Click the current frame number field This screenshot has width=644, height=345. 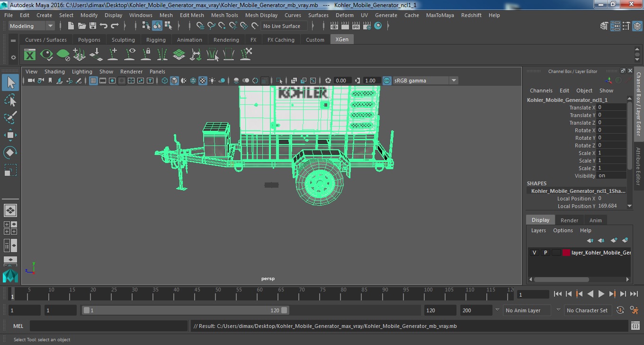click(533, 294)
